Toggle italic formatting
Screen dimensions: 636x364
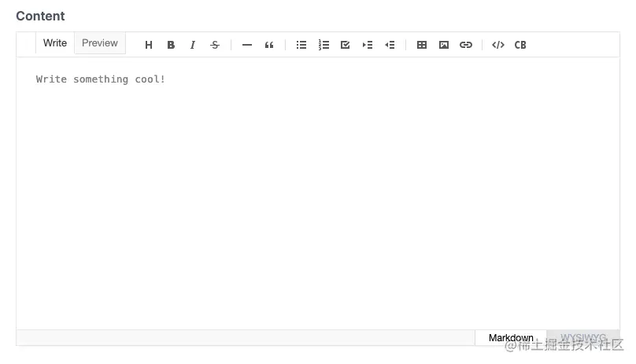coord(193,45)
